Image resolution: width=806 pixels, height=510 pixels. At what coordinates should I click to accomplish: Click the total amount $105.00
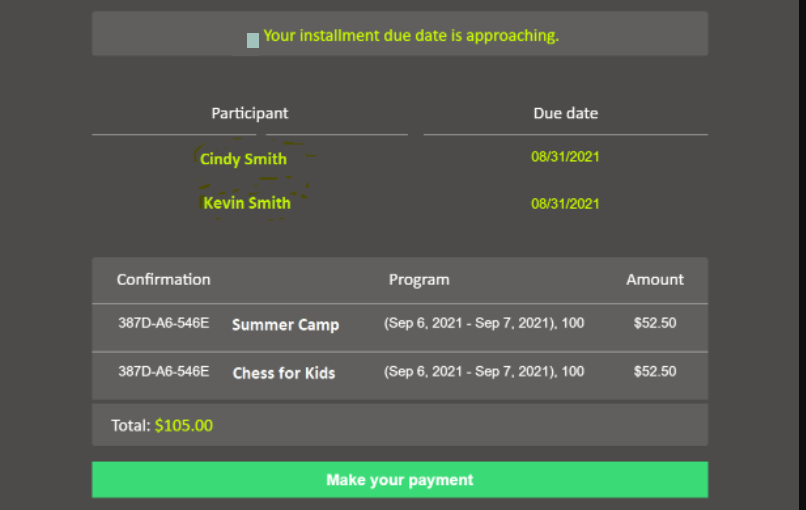[184, 425]
